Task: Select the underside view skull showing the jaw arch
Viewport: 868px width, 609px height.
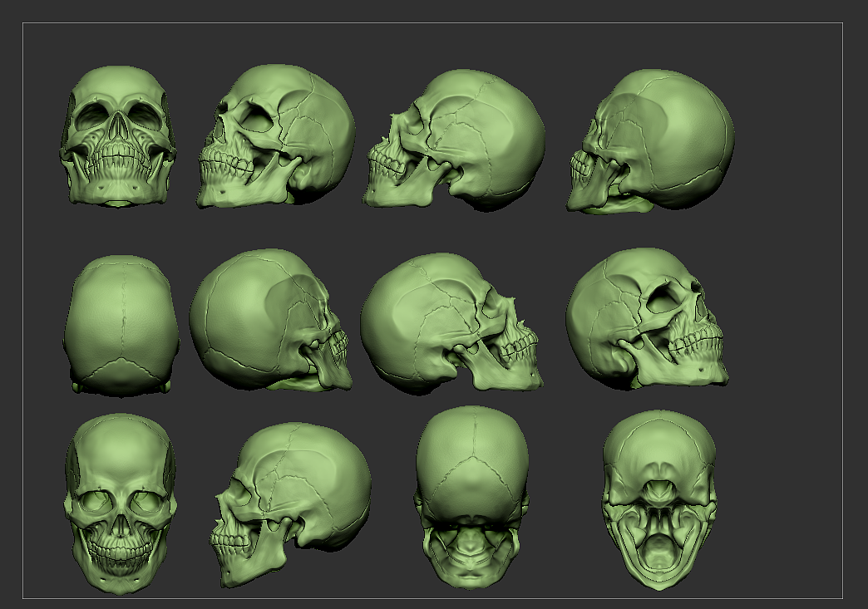Action: click(658, 500)
